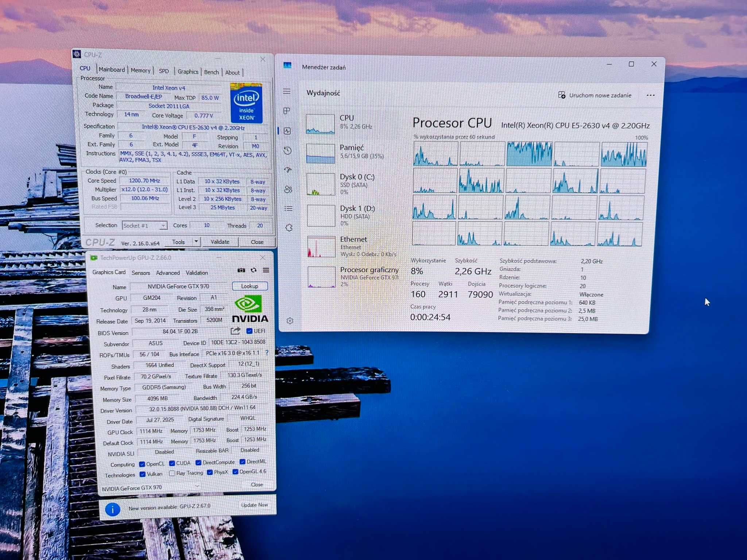The width and height of the screenshot is (747, 560).
Task: Click the CPU-Z window title icon
Action: [x=77, y=54]
